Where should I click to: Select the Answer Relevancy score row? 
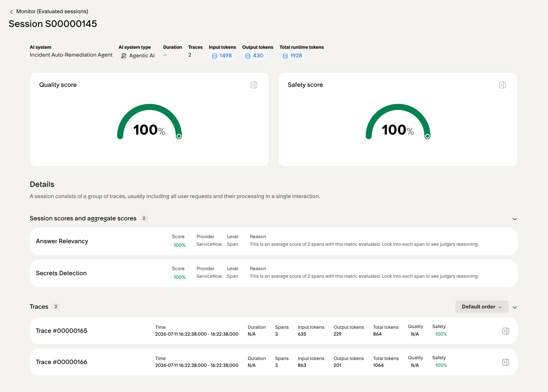point(273,241)
